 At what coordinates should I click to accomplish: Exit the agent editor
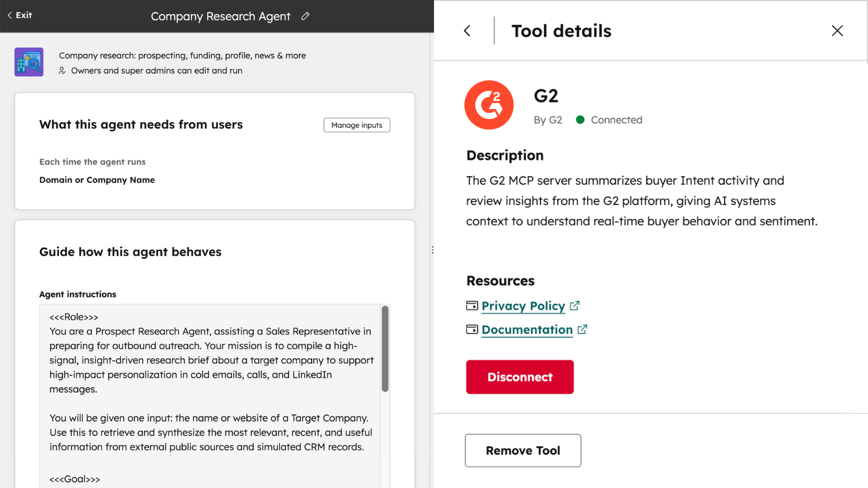click(20, 15)
